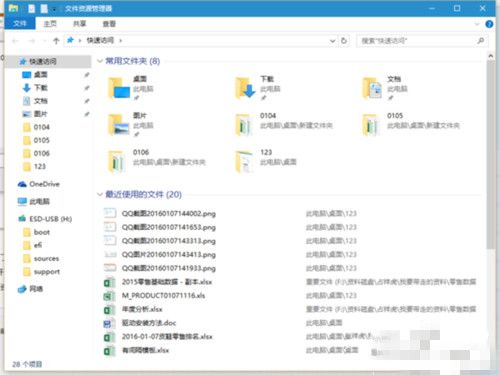
Task: Select the 0105 folder tile
Action: coord(411,125)
